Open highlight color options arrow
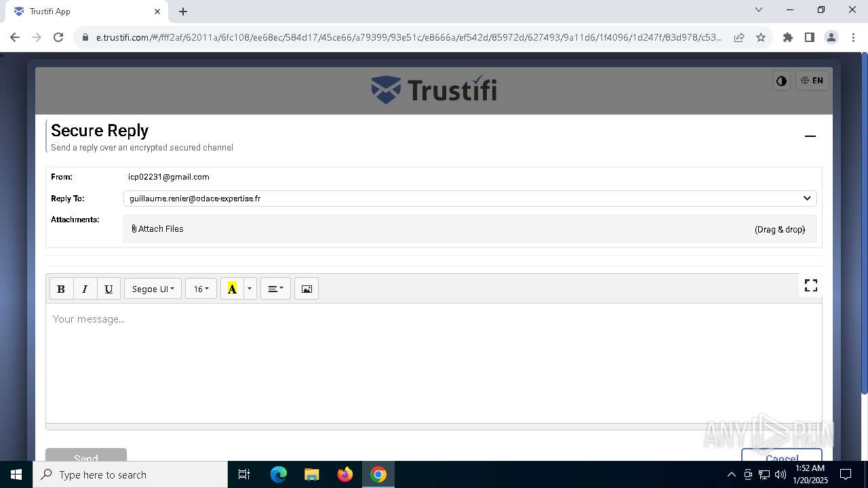 click(250, 289)
